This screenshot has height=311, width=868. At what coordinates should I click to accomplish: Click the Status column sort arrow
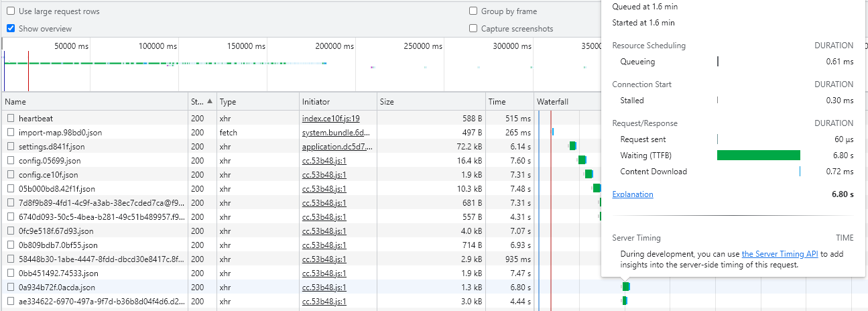point(210,101)
